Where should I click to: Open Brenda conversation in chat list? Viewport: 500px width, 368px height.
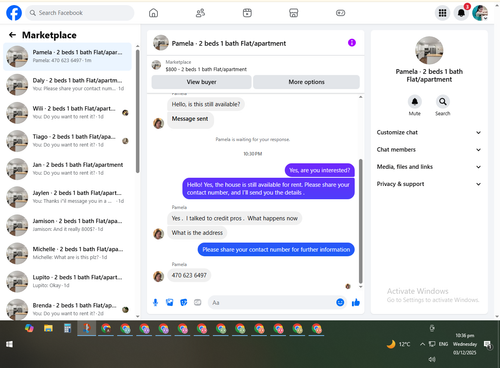point(67,309)
